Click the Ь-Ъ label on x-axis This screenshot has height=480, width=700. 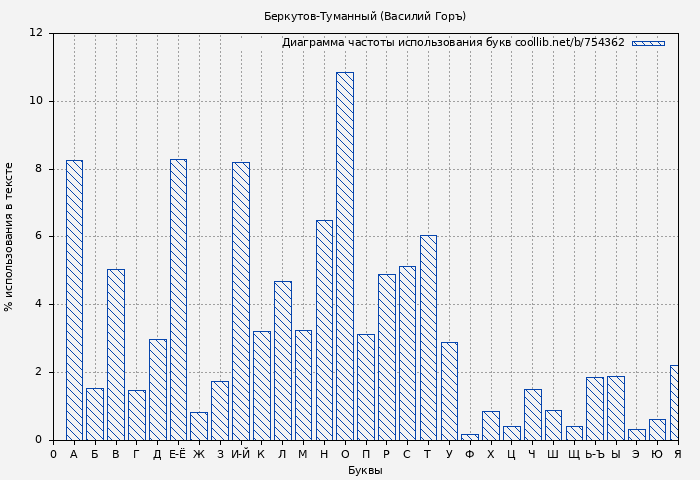(594, 454)
